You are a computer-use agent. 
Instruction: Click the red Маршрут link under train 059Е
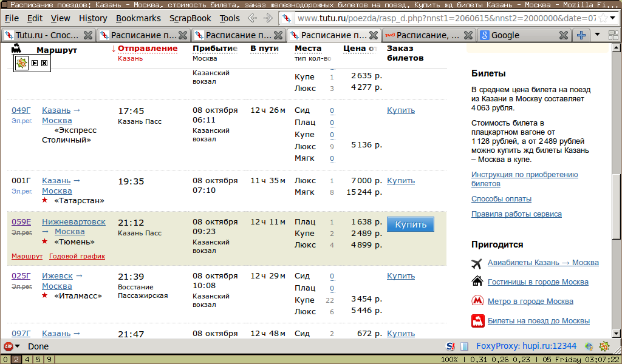27,256
